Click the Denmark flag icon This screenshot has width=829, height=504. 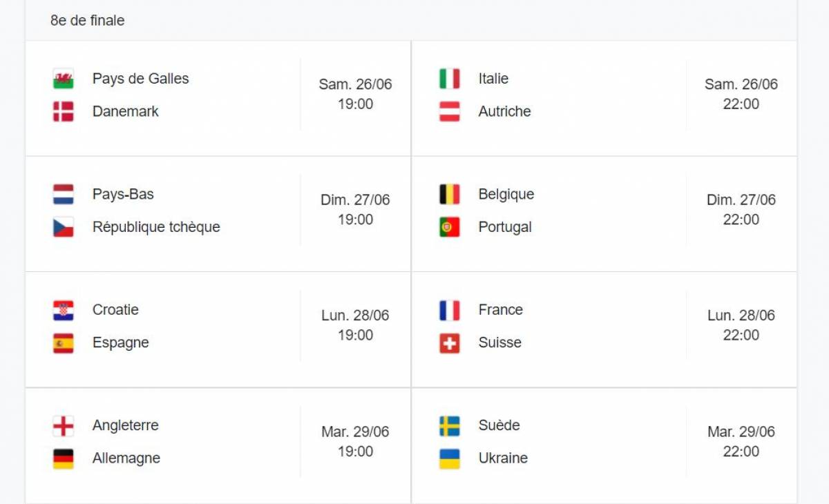point(63,111)
